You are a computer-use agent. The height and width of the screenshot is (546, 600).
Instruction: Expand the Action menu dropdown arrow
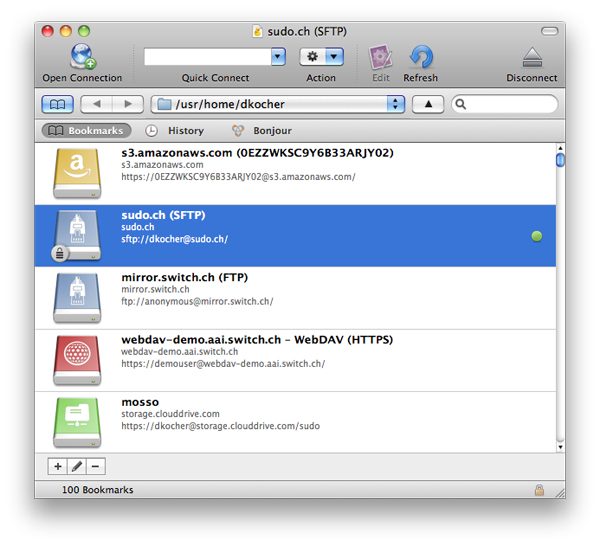click(x=334, y=57)
